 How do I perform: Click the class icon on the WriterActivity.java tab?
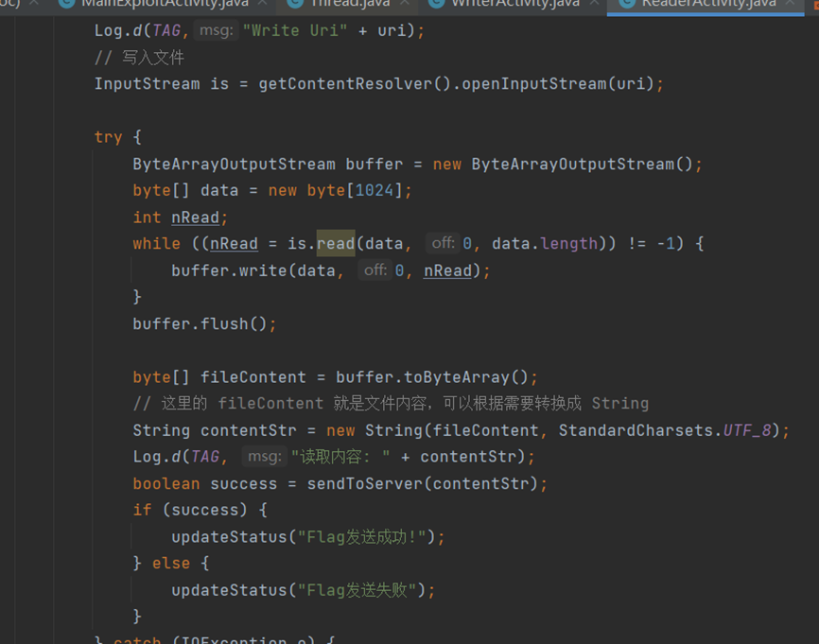tap(436, 4)
